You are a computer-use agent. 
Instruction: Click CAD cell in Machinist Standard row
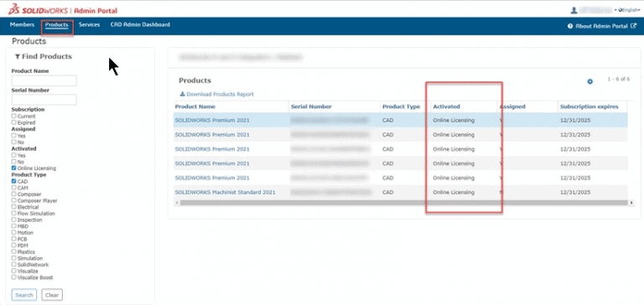coord(387,192)
